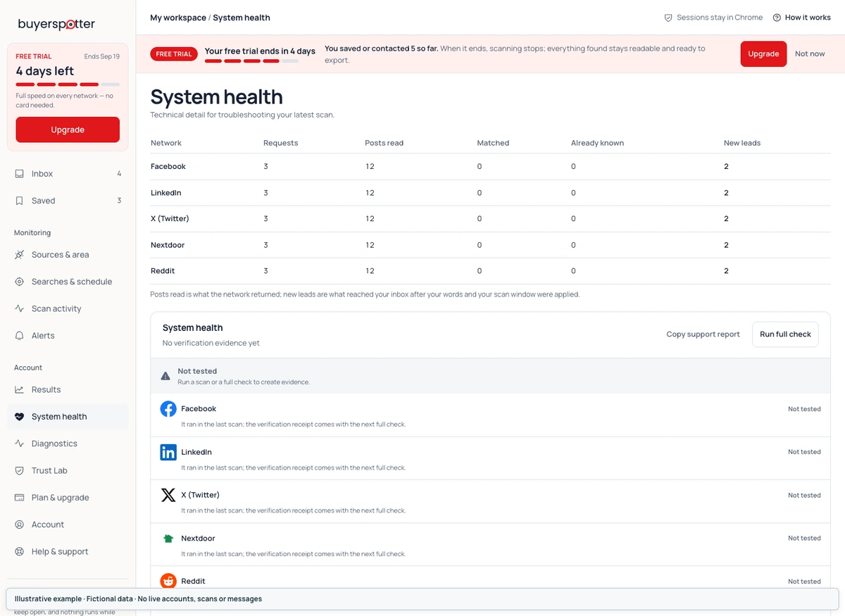
Task: Click the buyerspotter logo
Action: tap(56, 24)
